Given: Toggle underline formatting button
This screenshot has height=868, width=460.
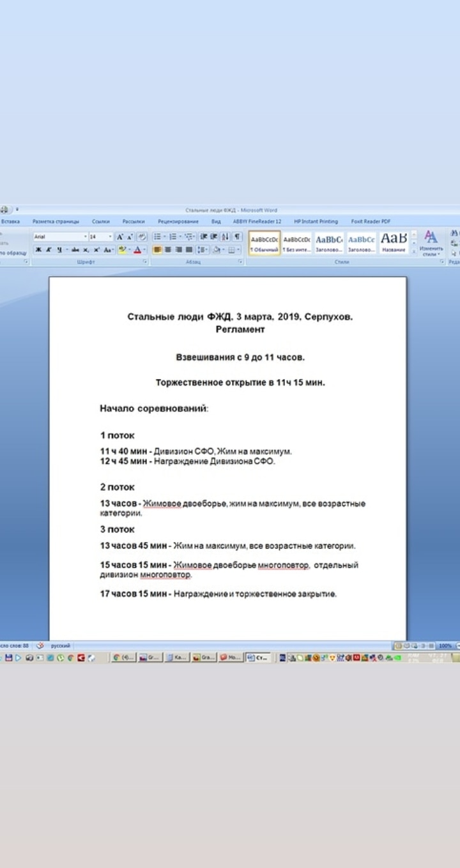Looking at the screenshot, I should [58, 250].
